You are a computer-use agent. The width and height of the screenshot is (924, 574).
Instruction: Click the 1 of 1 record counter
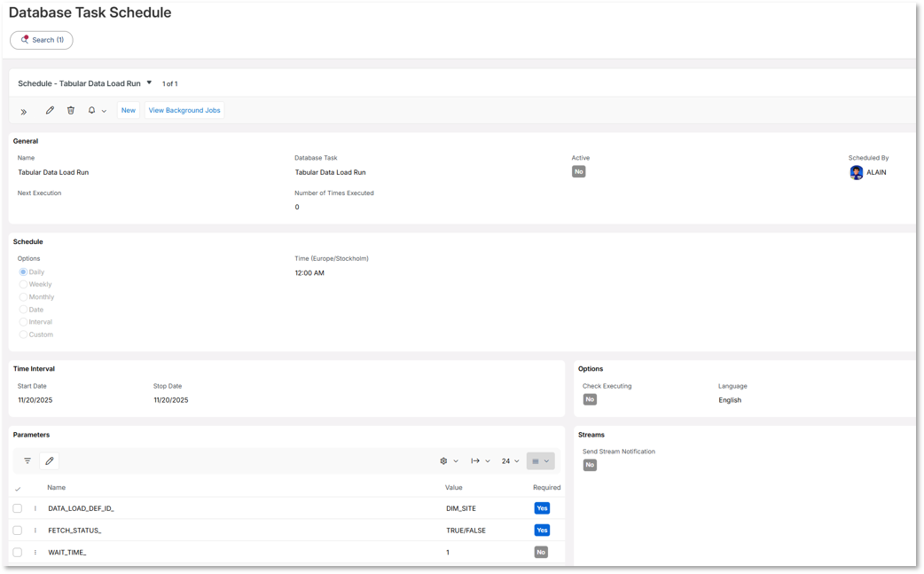[169, 83]
